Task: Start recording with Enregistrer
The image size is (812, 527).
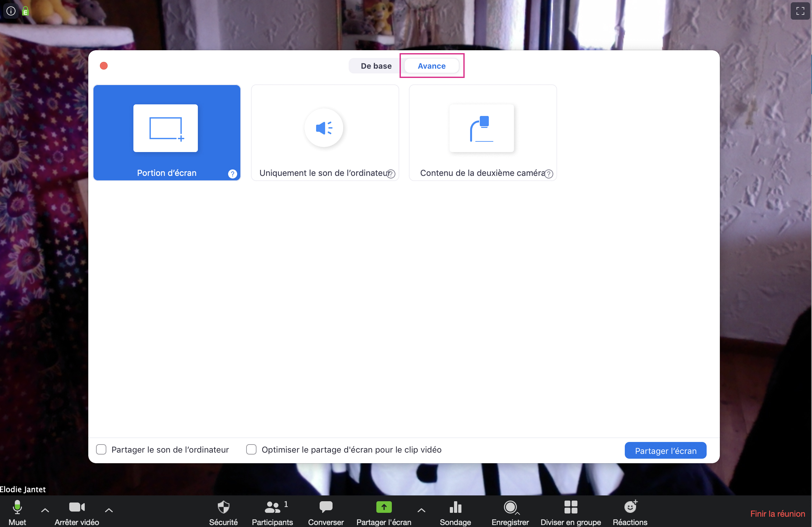Action: point(510,507)
